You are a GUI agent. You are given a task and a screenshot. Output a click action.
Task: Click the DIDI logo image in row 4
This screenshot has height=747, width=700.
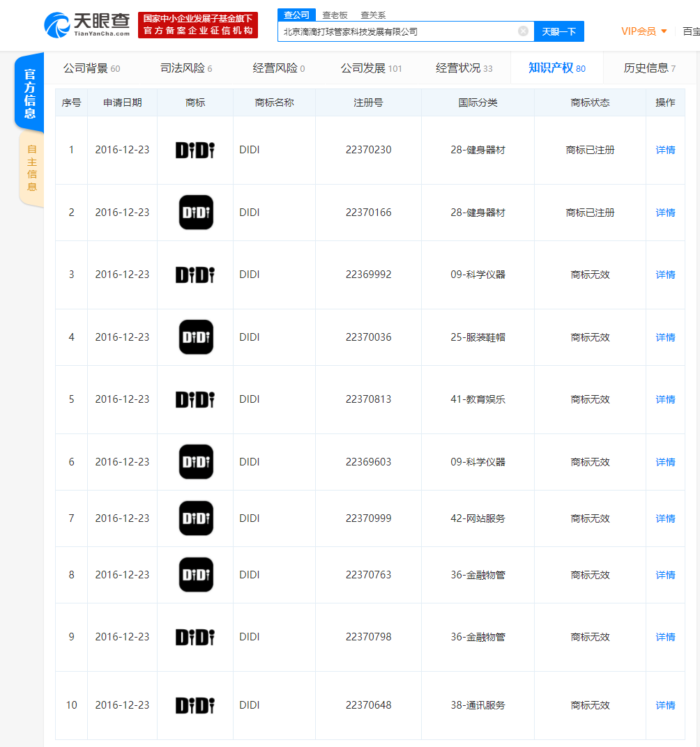tap(196, 337)
